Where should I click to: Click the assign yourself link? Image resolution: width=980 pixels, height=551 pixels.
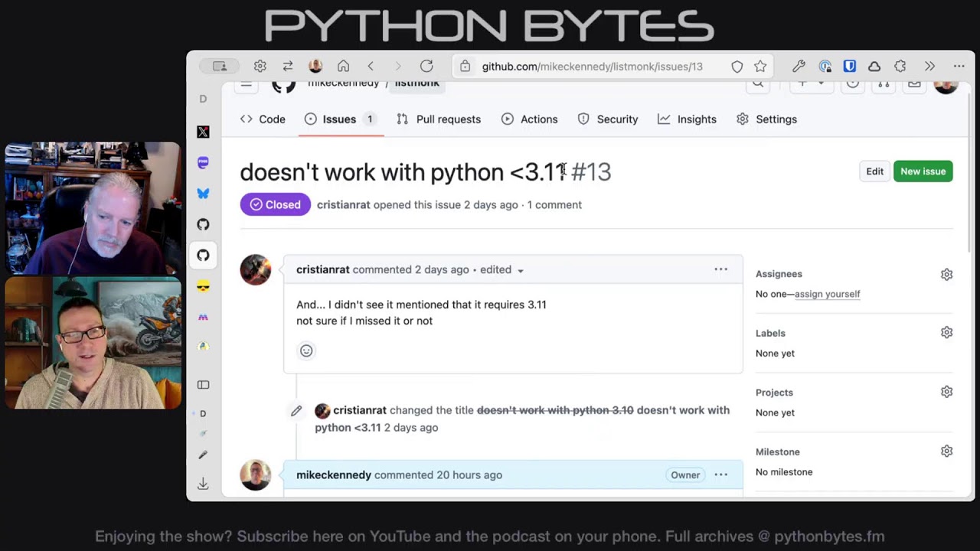click(x=827, y=294)
